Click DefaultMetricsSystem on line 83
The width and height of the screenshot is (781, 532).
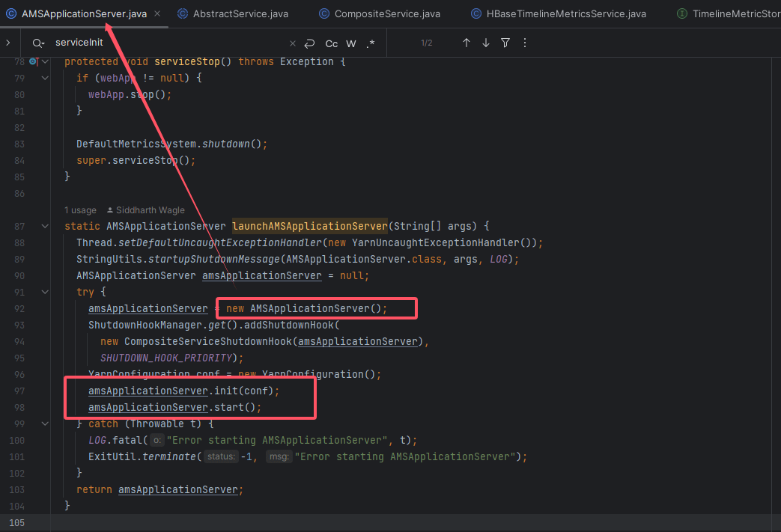[136, 144]
